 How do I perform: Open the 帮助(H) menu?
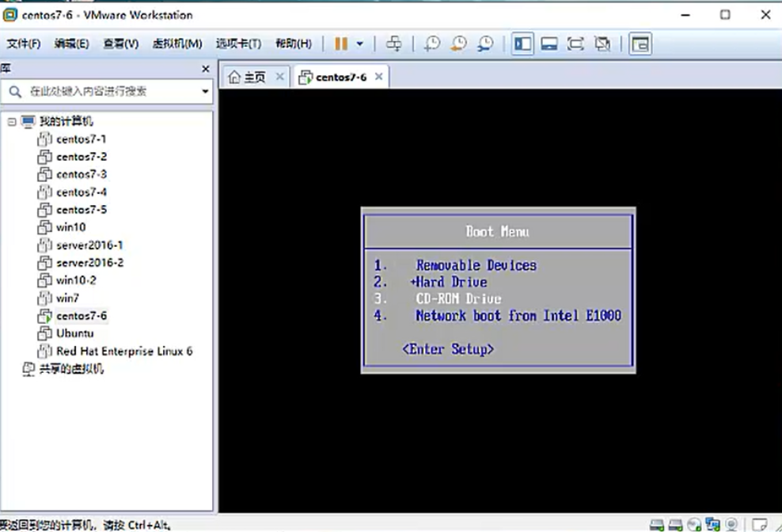pyautogui.click(x=294, y=44)
